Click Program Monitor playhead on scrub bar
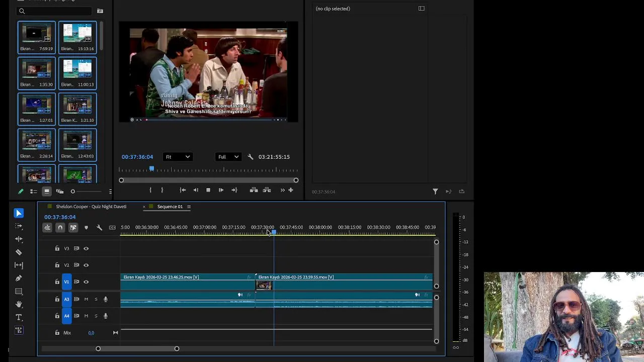The image size is (644, 362). click(x=151, y=169)
